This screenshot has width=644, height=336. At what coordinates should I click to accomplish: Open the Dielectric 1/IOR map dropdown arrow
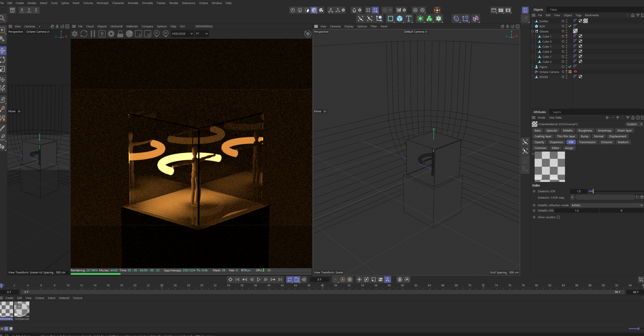[572, 197]
